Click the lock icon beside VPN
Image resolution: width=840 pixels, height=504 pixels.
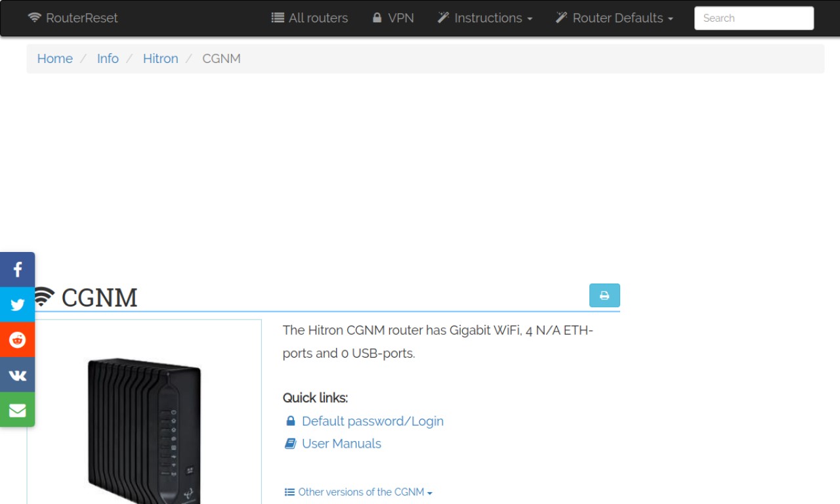click(377, 18)
